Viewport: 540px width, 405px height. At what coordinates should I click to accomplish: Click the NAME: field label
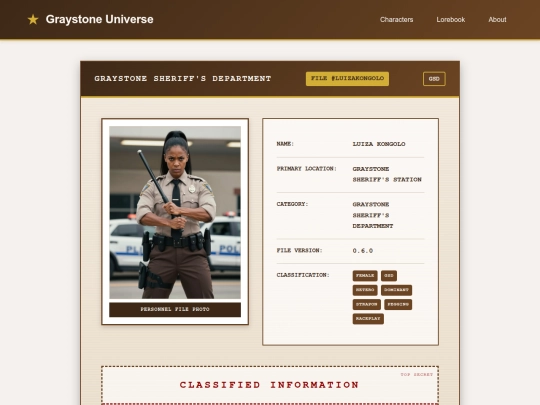tap(285, 144)
